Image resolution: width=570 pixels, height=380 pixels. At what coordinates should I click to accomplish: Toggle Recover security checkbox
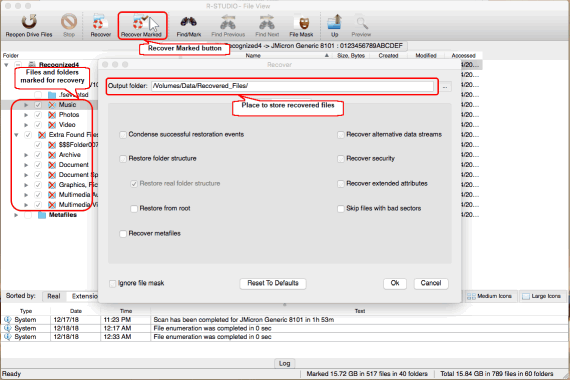(x=341, y=159)
